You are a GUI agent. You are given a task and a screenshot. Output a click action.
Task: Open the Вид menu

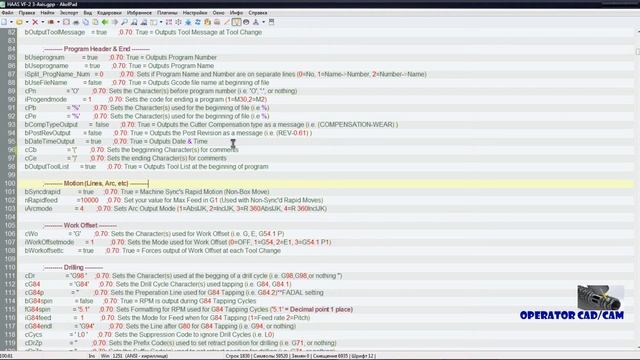(88, 13)
